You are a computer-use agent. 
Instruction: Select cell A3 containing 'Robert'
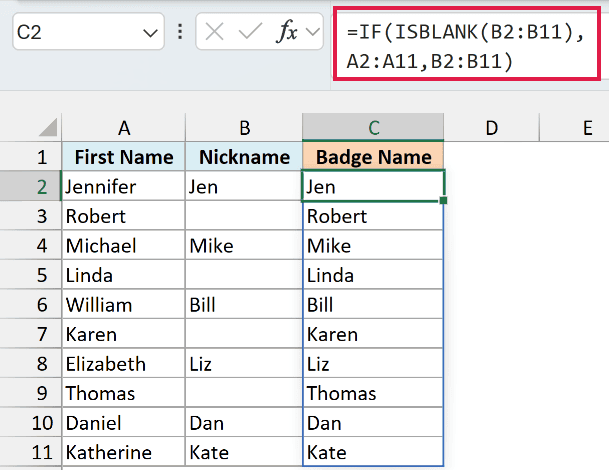coord(124,216)
